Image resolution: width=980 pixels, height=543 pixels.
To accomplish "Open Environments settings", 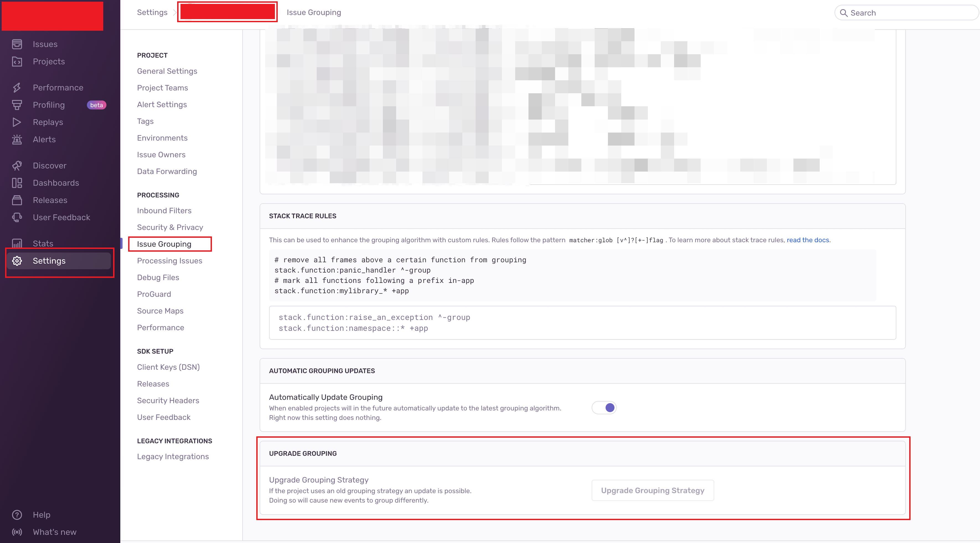I will tap(162, 138).
